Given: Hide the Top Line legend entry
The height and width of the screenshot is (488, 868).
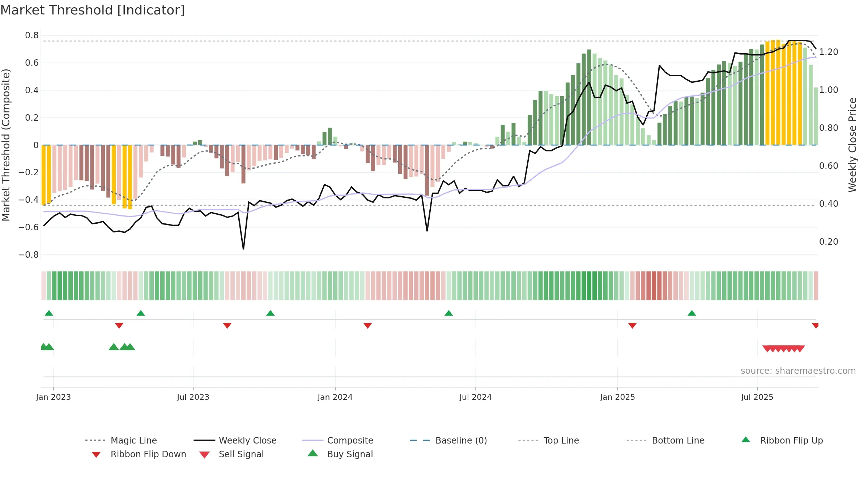Looking at the screenshot, I should 548,440.
